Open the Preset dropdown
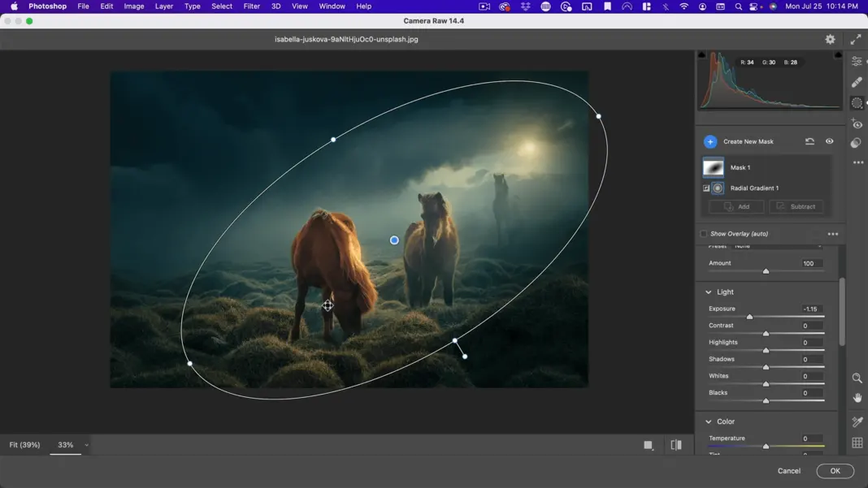The width and height of the screenshot is (868, 488). pos(777,246)
